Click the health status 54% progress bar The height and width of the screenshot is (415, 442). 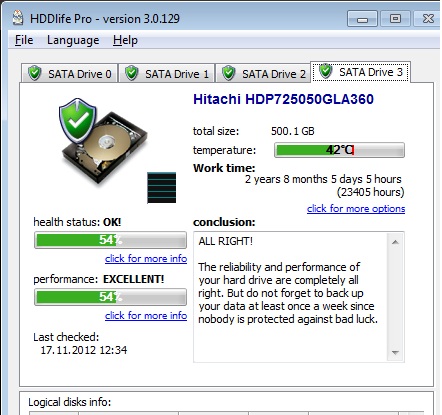110,240
